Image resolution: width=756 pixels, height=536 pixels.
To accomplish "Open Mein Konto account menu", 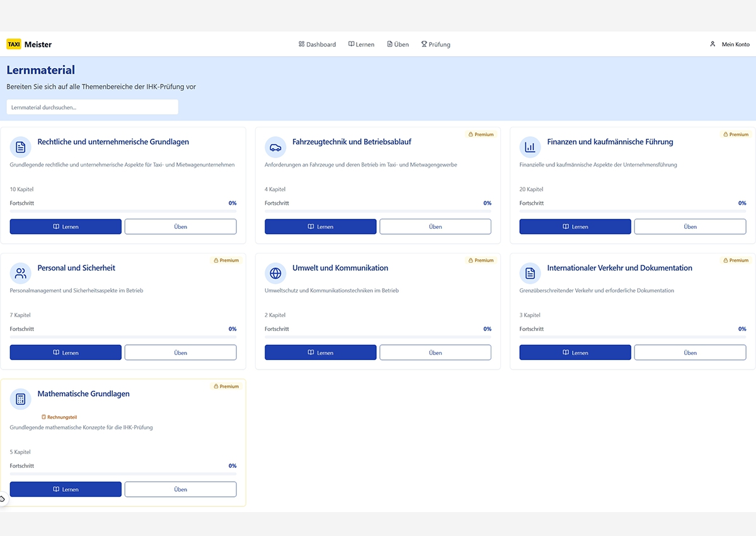I will click(x=730, y=44).
